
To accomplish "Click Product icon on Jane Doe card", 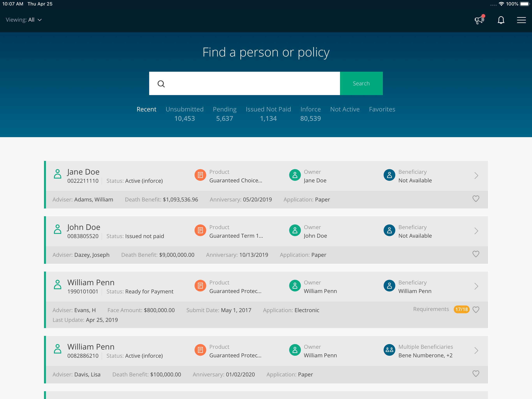I will tap(200, 175).
